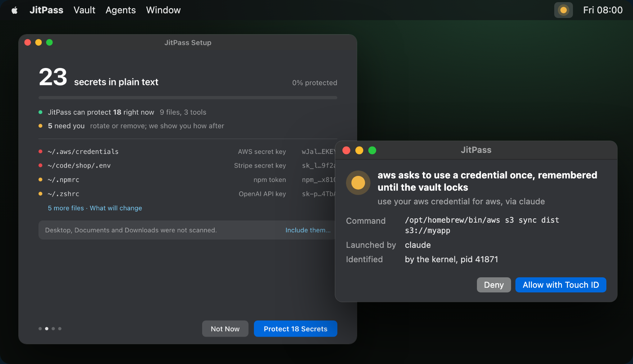The image size is (633, 364).
Task: Minimize the JitPass Setup window
Action: pos(38,42)
